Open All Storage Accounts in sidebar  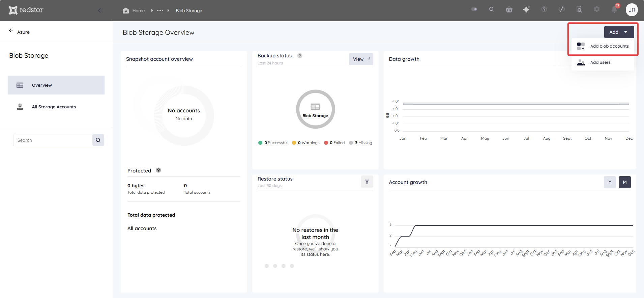(x=56, y=107)
